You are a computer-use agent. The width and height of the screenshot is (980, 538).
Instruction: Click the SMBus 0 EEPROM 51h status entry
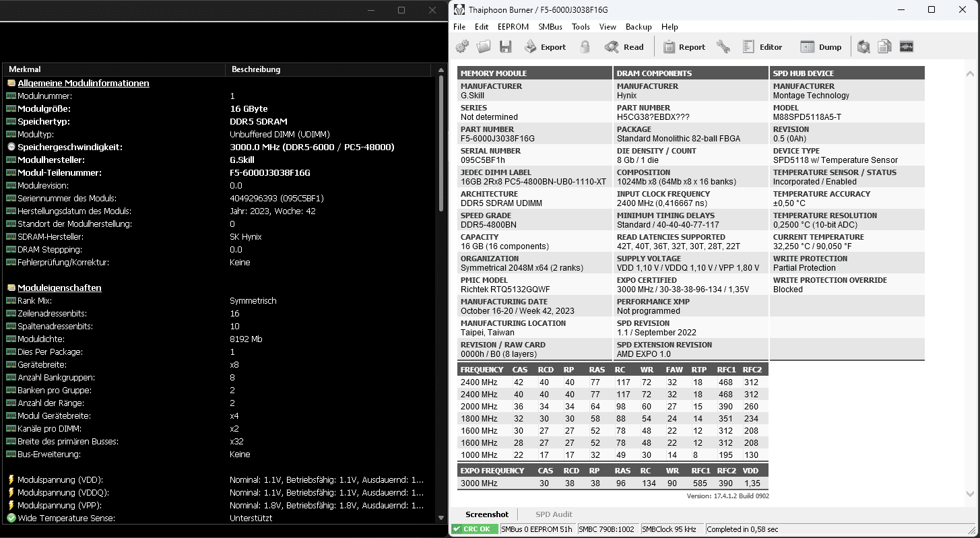537,529
